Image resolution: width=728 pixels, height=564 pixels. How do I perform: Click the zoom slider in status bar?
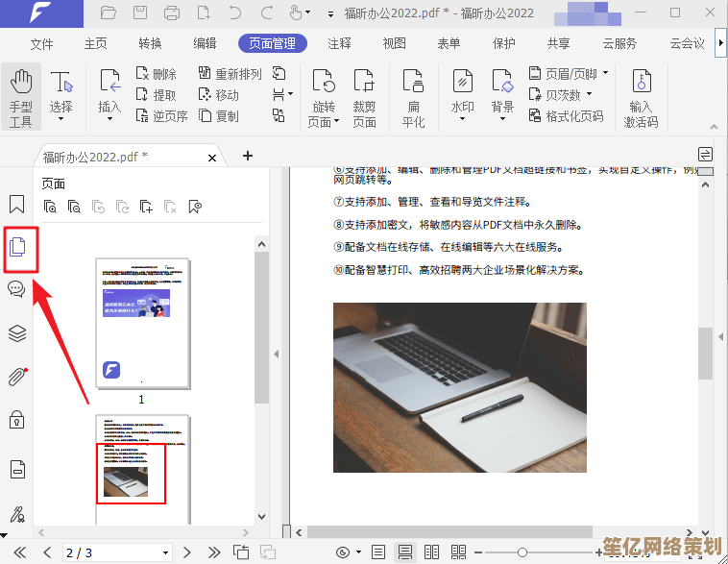[522, 552]
